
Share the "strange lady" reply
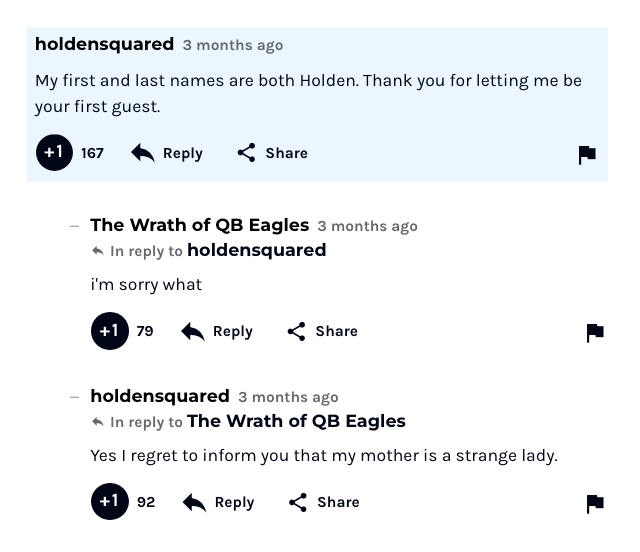(323, 502)
